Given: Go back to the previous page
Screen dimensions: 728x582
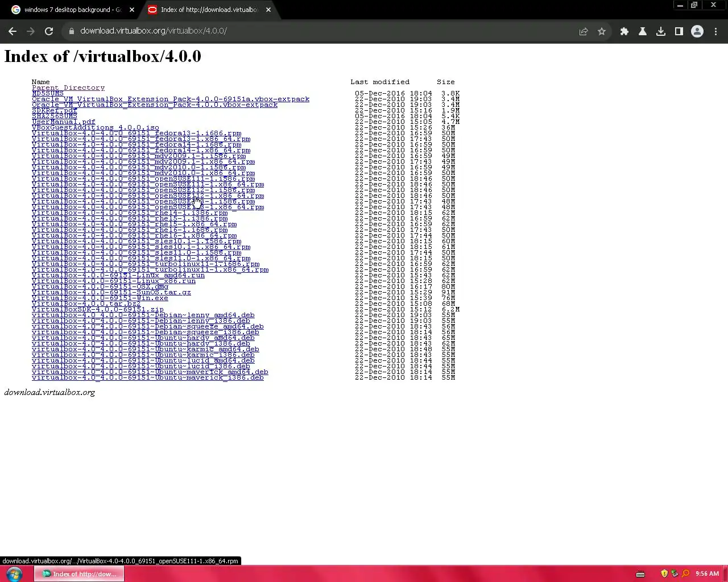Looking at the screenshot, I should pos(13,31).
